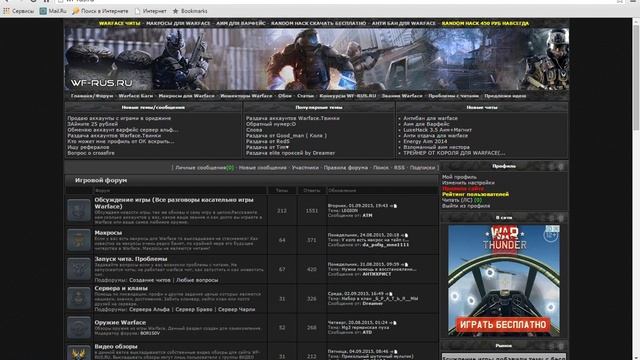Open Звания Warface menu item
This screenshot has width=640, height=360.
point(402,96)
